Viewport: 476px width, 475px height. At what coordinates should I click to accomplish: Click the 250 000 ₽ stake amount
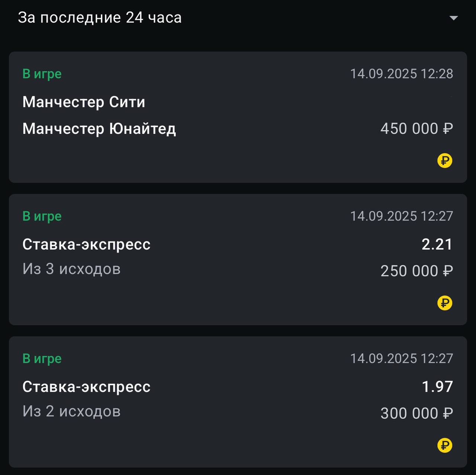(416, 271)
